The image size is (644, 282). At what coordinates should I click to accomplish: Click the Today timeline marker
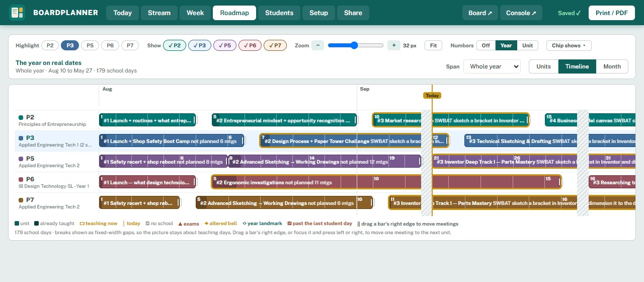click(x=432, y=95)
